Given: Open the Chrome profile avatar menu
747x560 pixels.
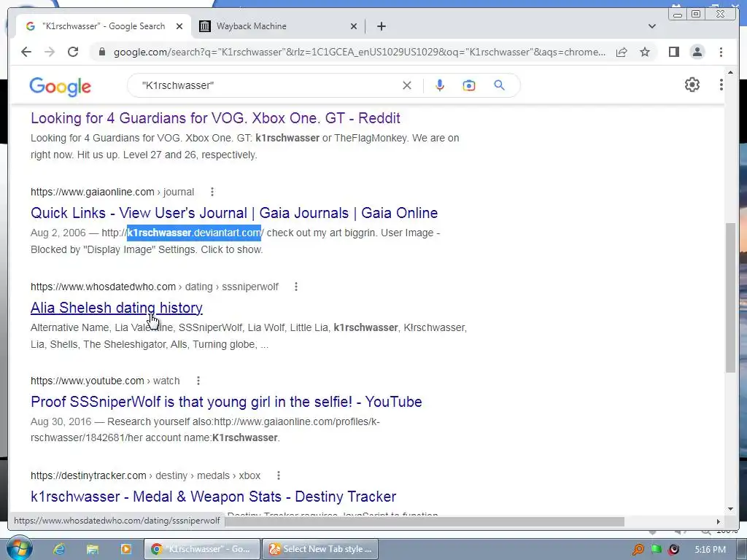Looking at the screenshot, I should (x=697, y=52).
